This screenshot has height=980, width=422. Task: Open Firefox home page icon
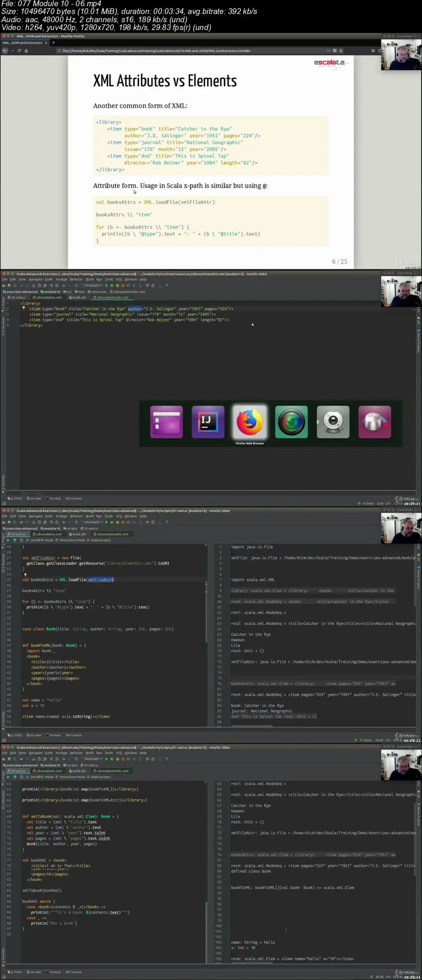click(x=26, y=51)
